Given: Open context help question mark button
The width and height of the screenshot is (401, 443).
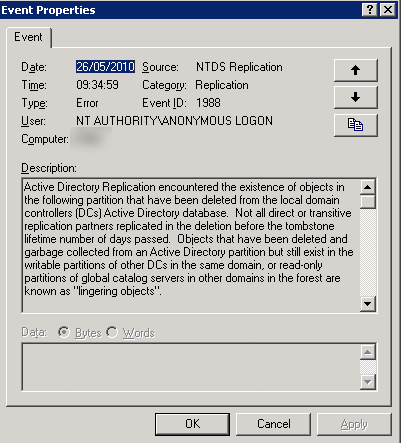Looking at the screenshot, I should pos(370,10).
